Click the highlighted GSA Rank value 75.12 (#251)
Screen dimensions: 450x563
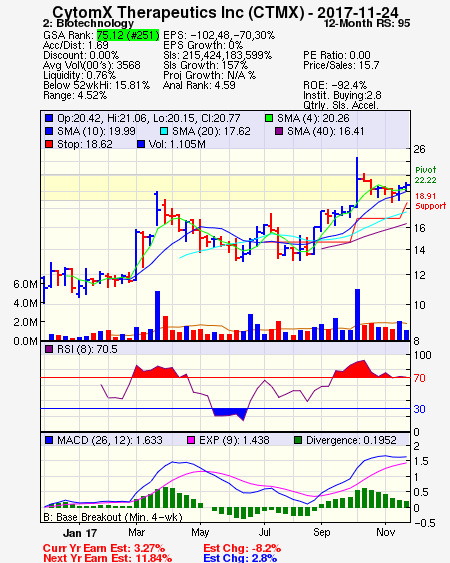pyautogui.click(x=128, y=35)
